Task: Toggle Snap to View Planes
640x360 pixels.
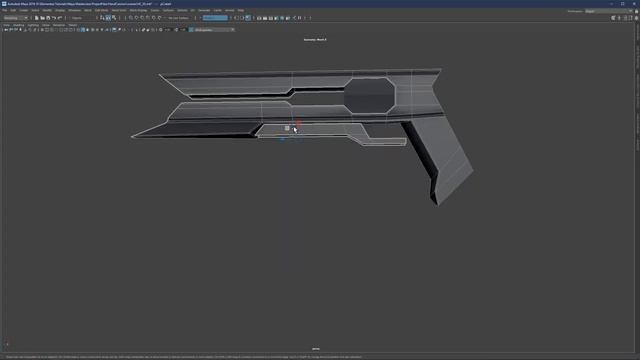Action: coord(154,18)
